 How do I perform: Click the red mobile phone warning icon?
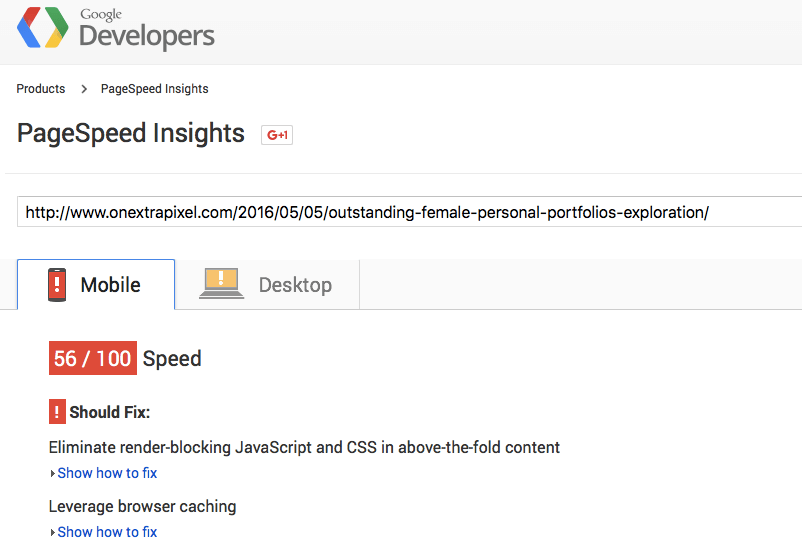pos(57,285)
